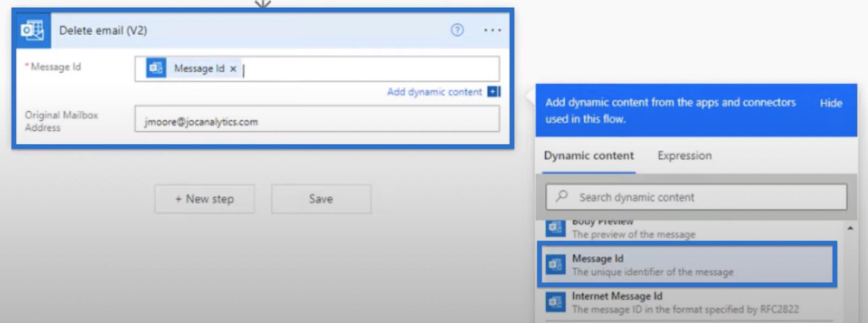Click the Message Id input field

pyautogui.click(x=317, y=69)
